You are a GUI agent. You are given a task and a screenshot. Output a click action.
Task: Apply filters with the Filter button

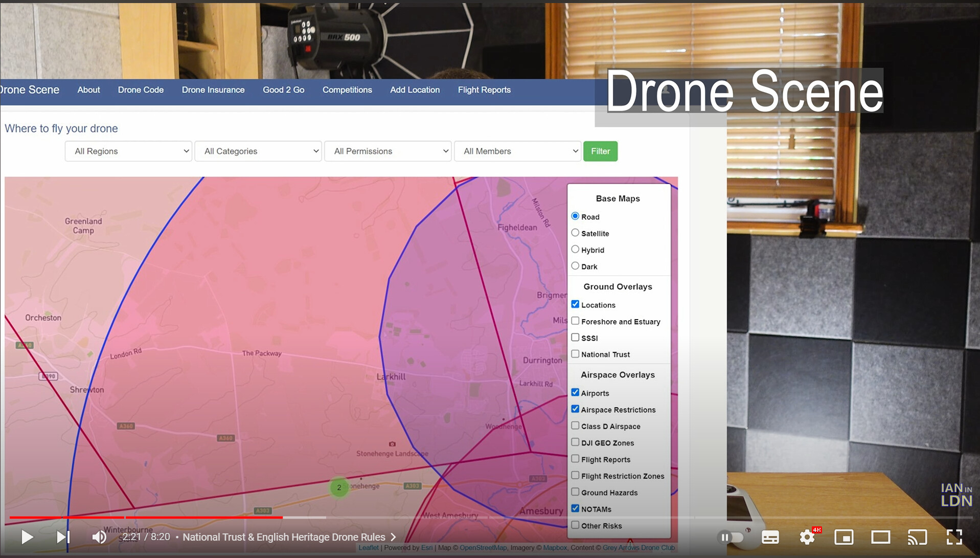pos(600,151)
